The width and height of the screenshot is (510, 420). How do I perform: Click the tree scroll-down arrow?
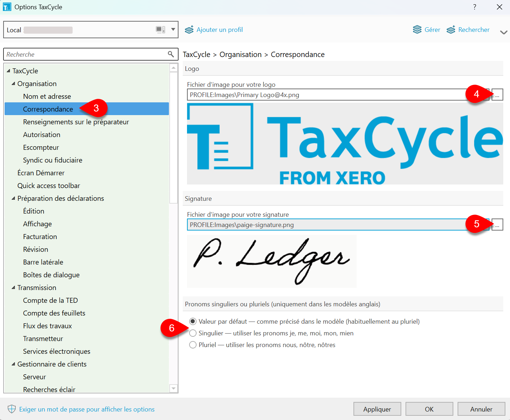(x=174, y=388)
